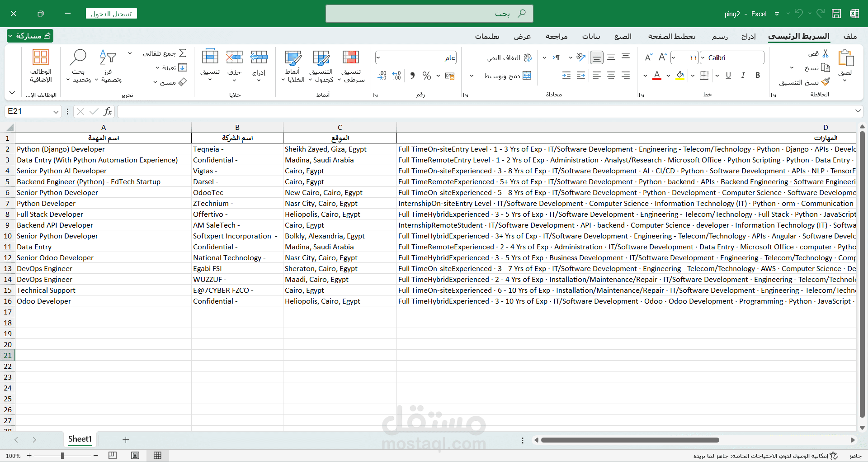Open Format as Table التنسيق كجدول
868x462 pixels.
(321, 66)
